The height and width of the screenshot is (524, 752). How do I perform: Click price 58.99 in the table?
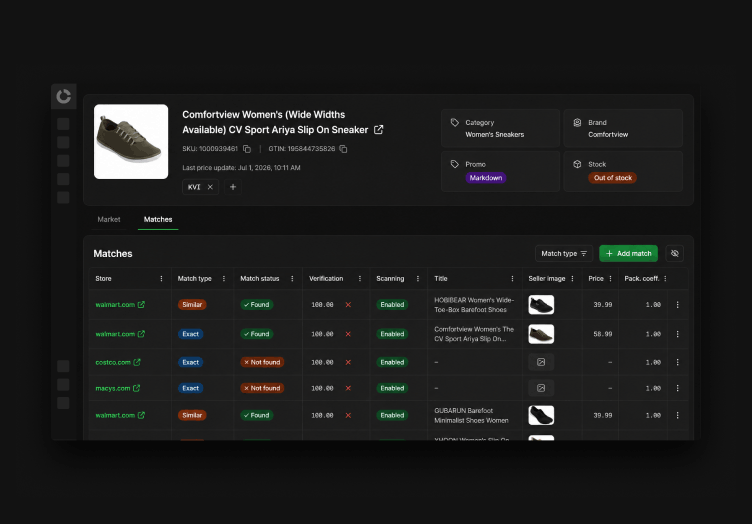(x=603, y=334)
